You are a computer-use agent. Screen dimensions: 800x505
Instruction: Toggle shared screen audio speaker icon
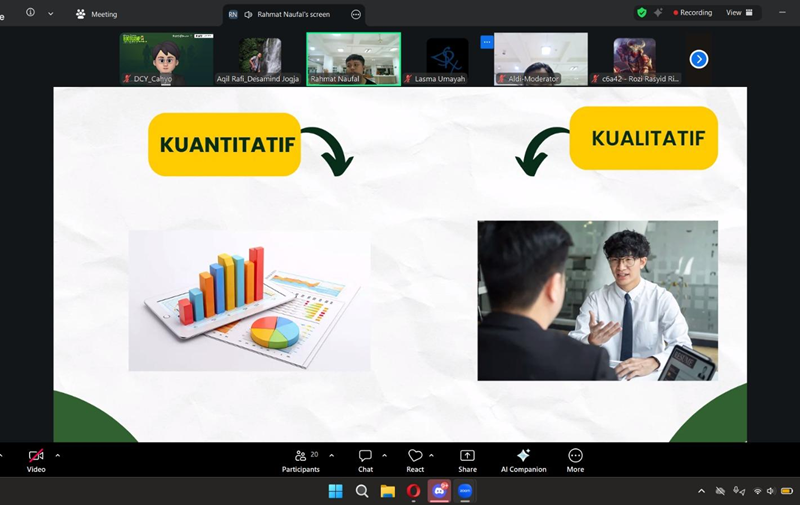tap(247, 14)
